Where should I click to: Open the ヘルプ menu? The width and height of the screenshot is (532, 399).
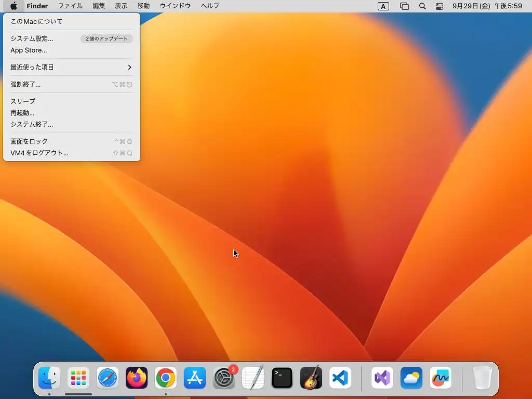(210, 6)
